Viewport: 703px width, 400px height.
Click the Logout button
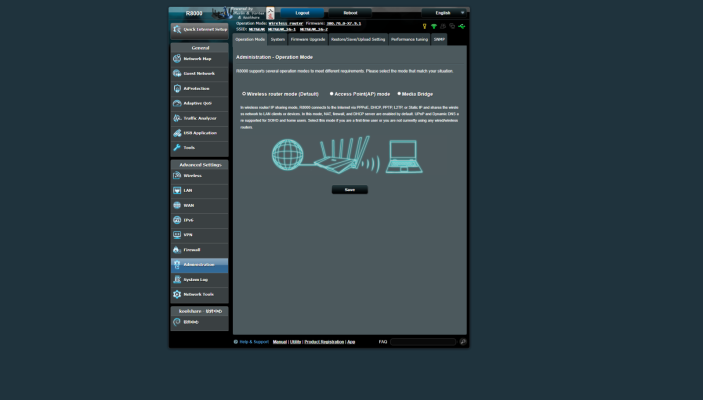pos(302,13)
